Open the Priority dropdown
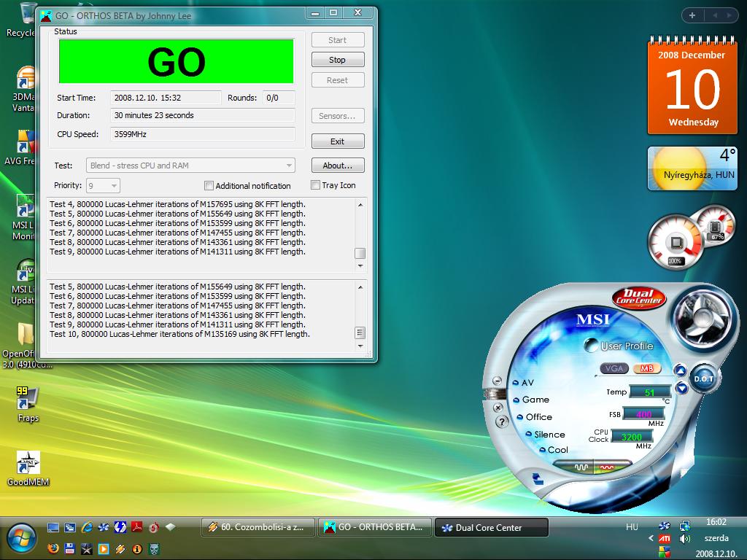This screenshot has width=747, height=560. [103, 185]
